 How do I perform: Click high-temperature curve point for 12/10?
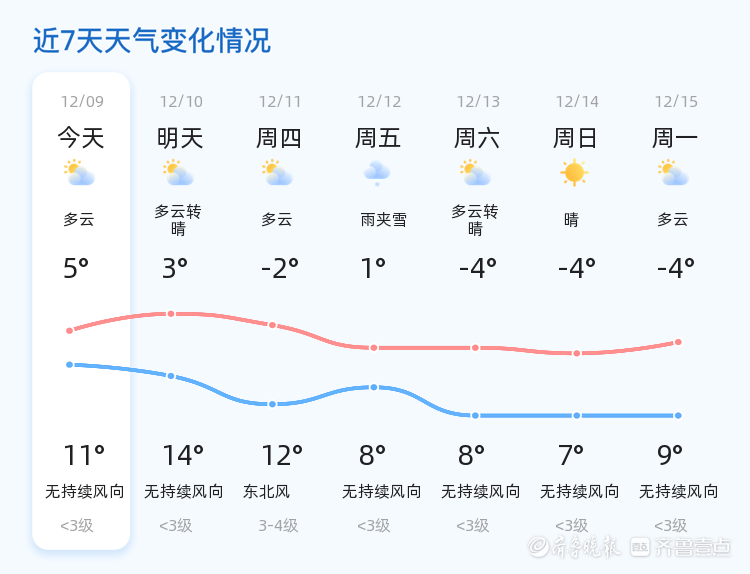click(171, 314)
